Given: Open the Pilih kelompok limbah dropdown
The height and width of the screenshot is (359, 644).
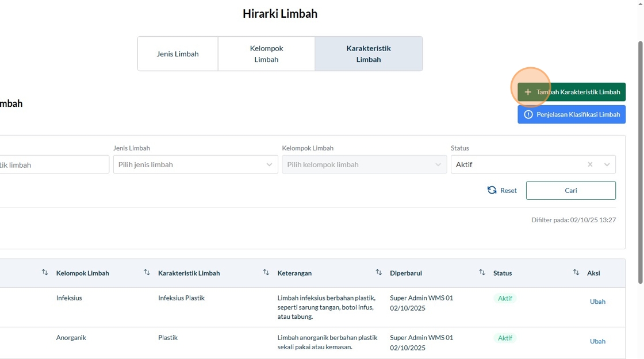Looking at the screenshot, I should (x=364, y=164).
